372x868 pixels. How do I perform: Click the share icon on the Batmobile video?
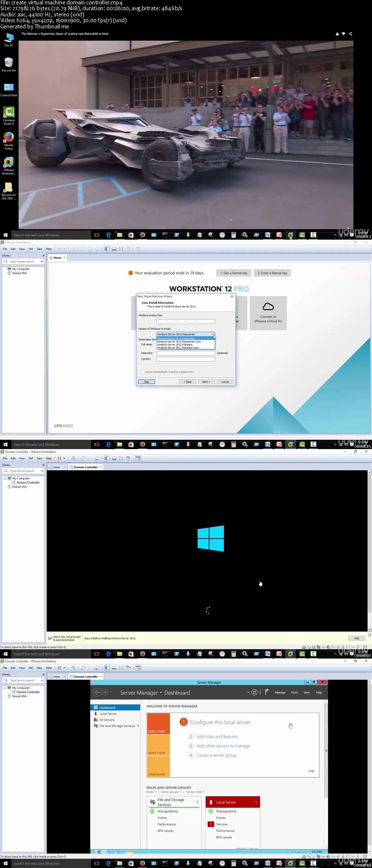coord(350,34)
